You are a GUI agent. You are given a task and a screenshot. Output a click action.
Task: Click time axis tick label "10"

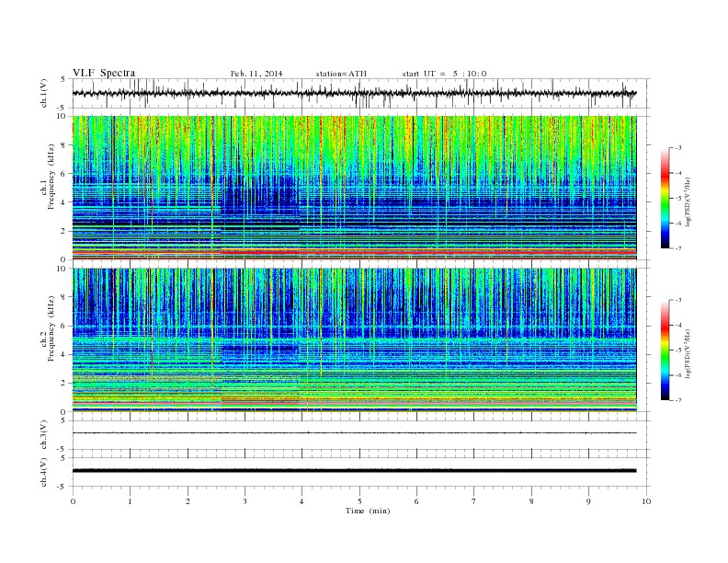646,501
